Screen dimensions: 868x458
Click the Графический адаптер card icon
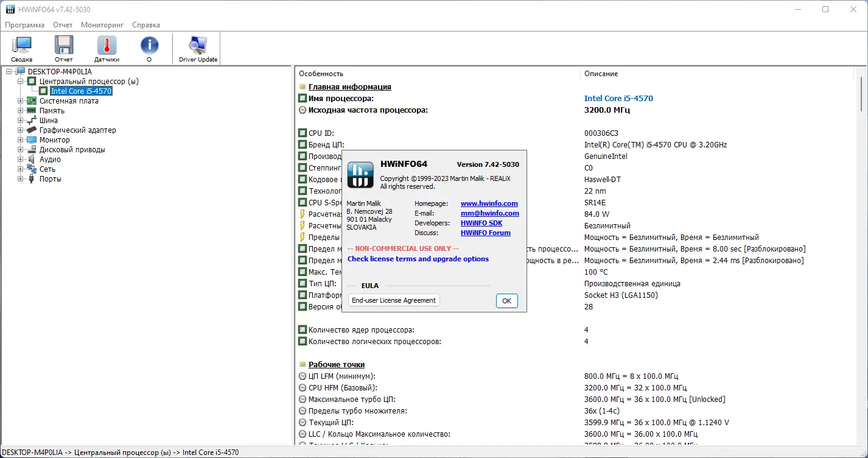coord(32,130)
